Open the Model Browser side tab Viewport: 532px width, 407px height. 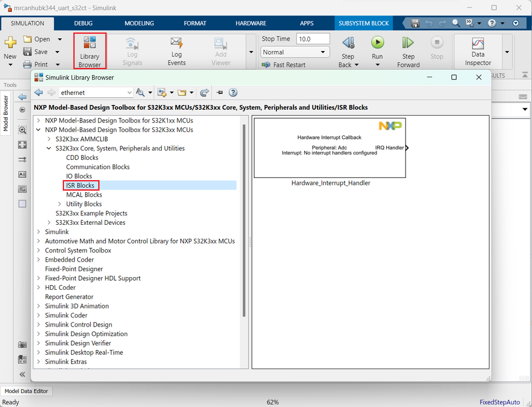click(x=5, y=113)
